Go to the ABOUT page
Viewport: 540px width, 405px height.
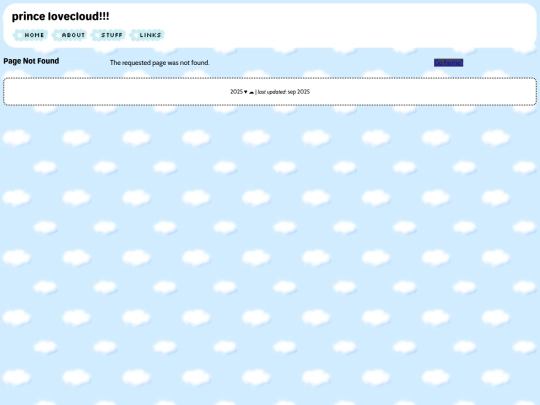point(69,35)
